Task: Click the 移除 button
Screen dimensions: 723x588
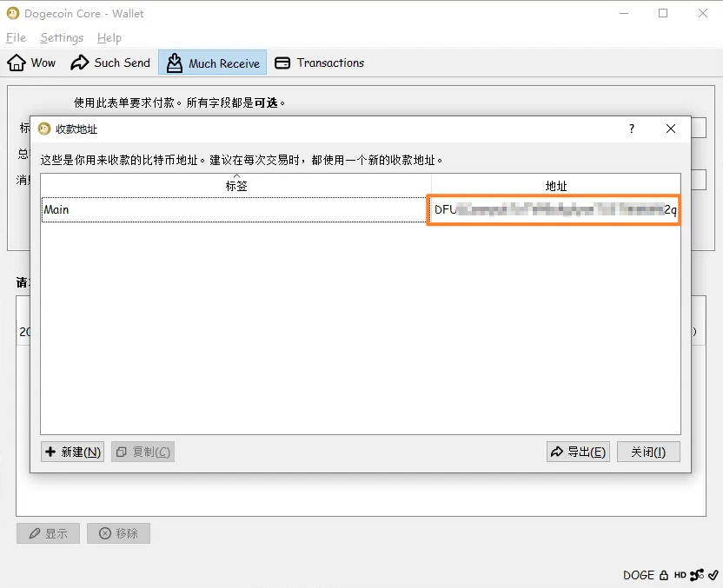Action: pyautogui.click(x=118, y=533)
